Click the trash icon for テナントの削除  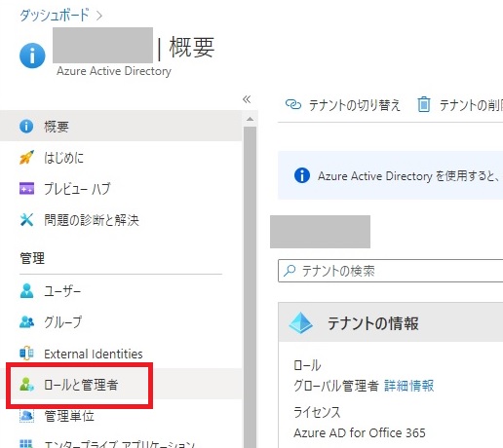[x=424, y=104]
